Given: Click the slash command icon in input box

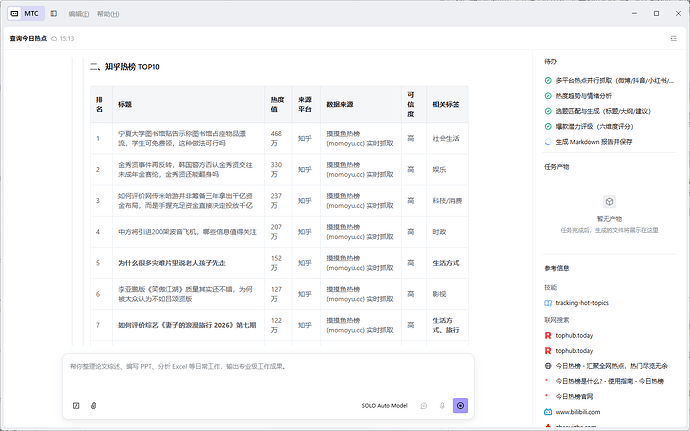Looking at the screenshot, I should 76,405.
